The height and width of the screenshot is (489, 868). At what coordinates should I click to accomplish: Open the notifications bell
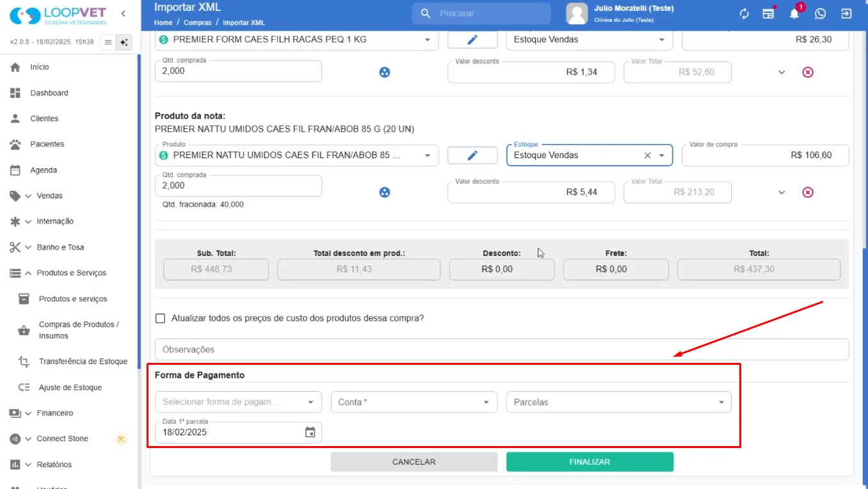tap(794, 13)
